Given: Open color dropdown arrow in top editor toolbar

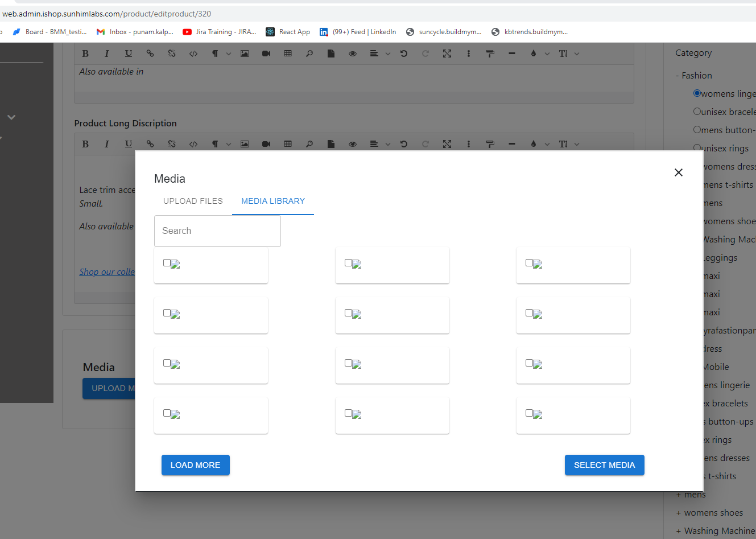Looking at the screenshot, I should click(547, 54).
